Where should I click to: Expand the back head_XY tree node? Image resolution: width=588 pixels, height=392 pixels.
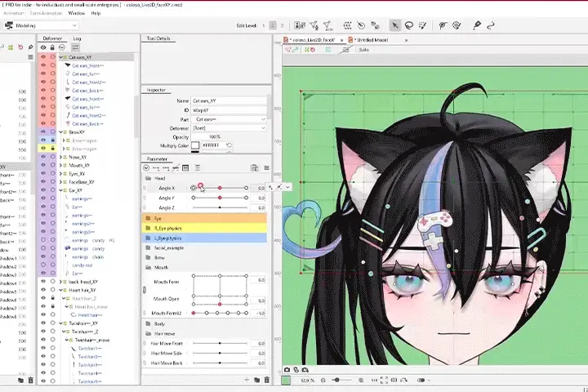pyautogui.click(x=60, y=281)
